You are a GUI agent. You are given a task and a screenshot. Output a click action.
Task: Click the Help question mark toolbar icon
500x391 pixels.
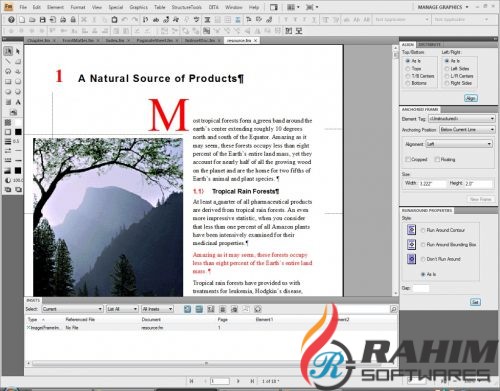(11, 20)
